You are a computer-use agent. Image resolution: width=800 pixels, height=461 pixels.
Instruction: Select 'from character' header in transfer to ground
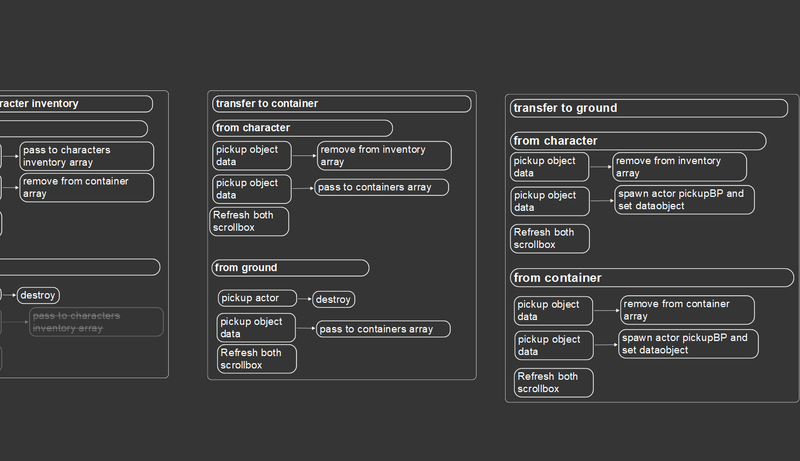click(638, 141)
